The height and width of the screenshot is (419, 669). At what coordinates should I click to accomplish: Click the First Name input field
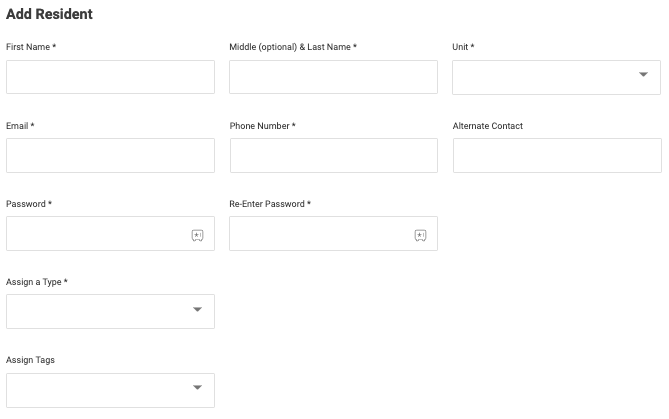coord(110,77)
